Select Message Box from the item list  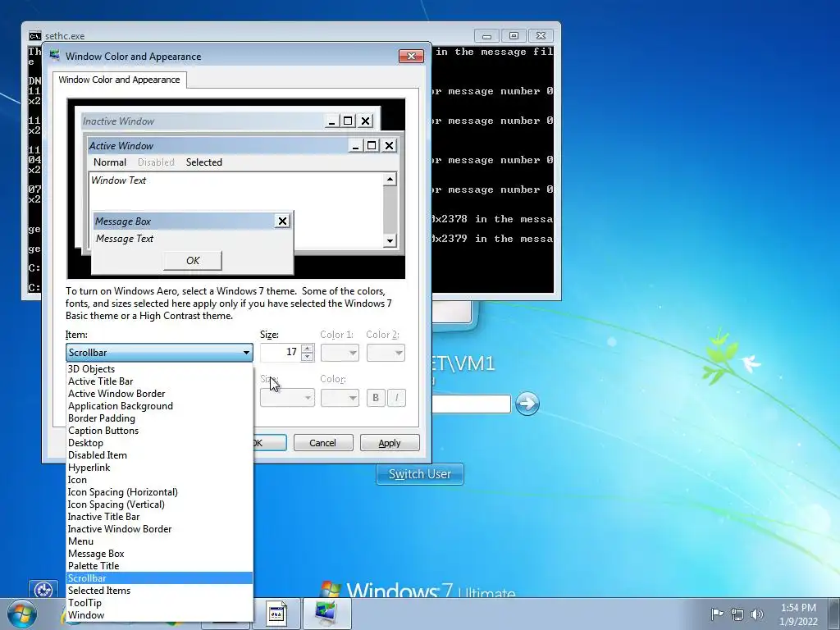[159, 554]
